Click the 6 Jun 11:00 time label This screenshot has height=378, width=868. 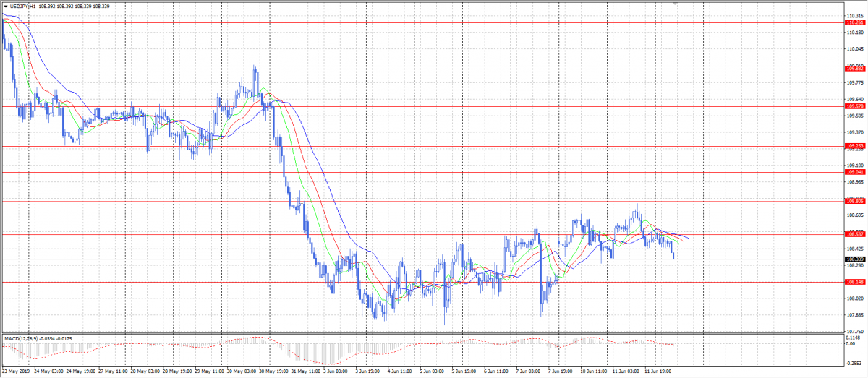coord(496,372)
